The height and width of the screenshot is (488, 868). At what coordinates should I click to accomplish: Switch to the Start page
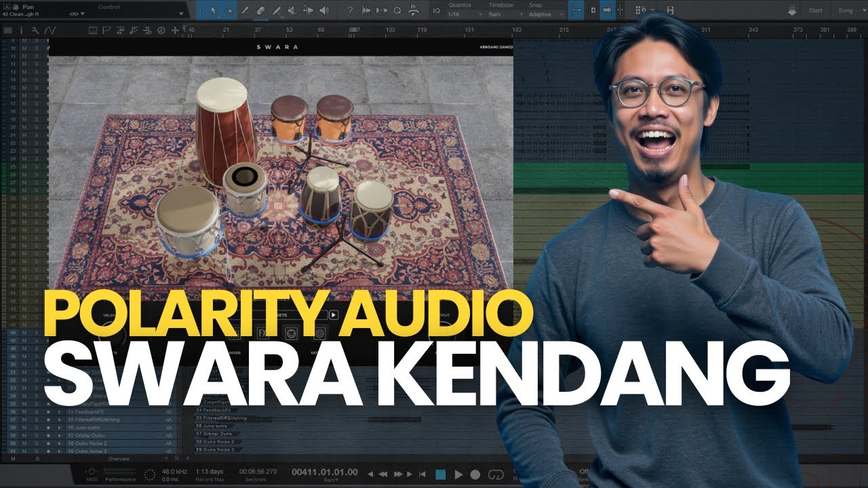pos(816,11)
